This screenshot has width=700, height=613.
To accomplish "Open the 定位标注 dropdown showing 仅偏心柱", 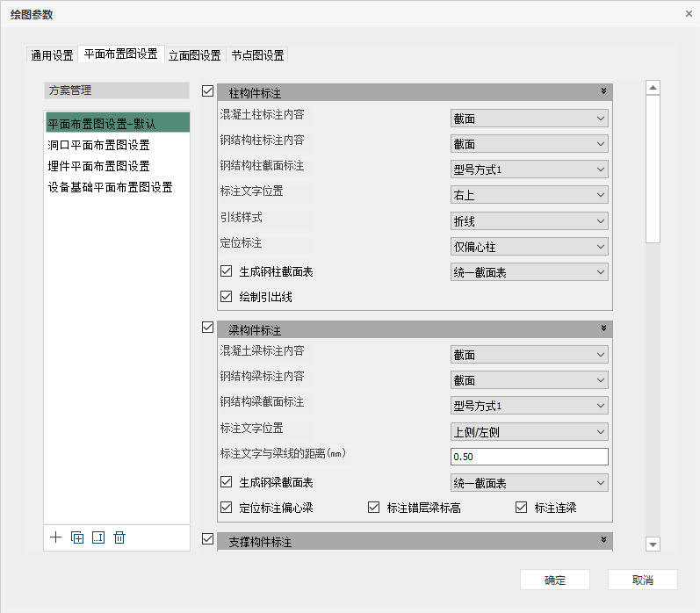I will point(529,247).
